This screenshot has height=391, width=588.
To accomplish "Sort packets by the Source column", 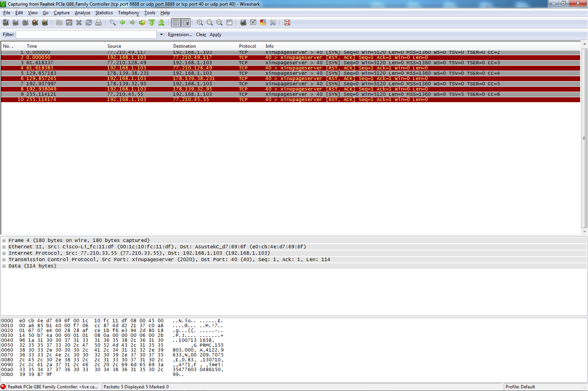I will tap(138, 46).
